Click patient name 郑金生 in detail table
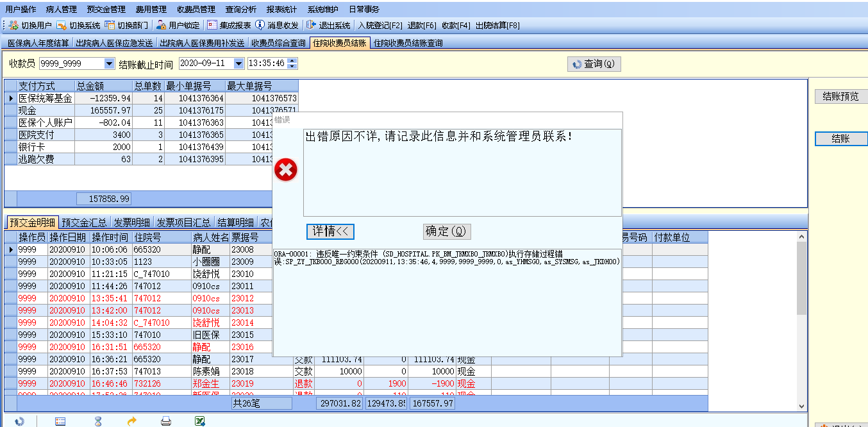The image size is (868, 427). pyautogui.click(x=206, y=383)
